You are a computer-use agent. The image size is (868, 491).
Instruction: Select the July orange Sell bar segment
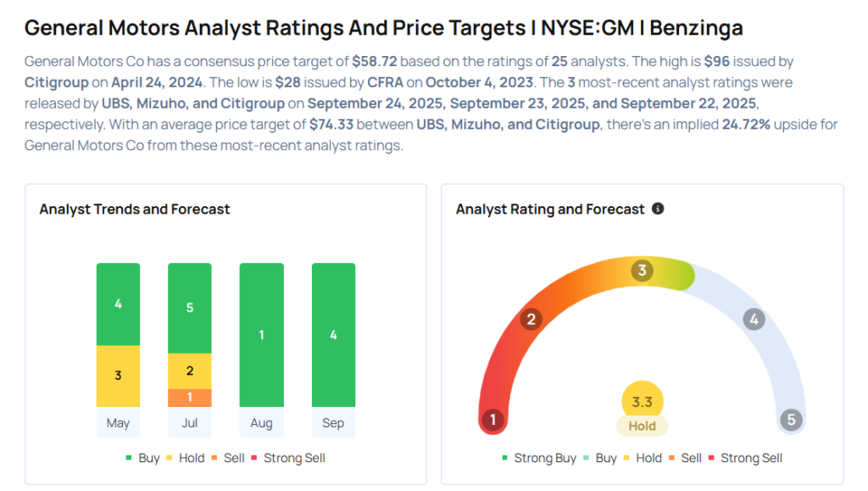[x=190, y=397]
